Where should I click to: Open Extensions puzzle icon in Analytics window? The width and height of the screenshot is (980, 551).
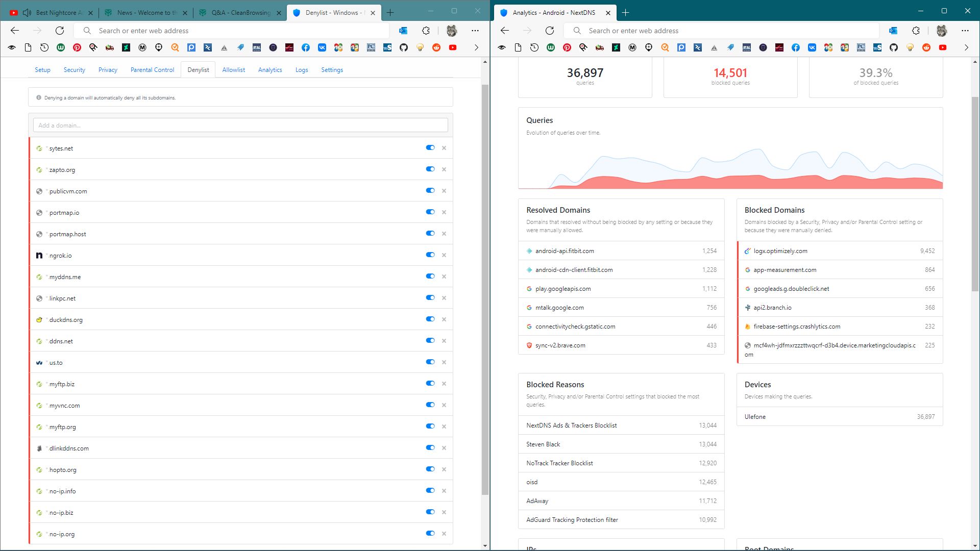click(x=916, y=31)
